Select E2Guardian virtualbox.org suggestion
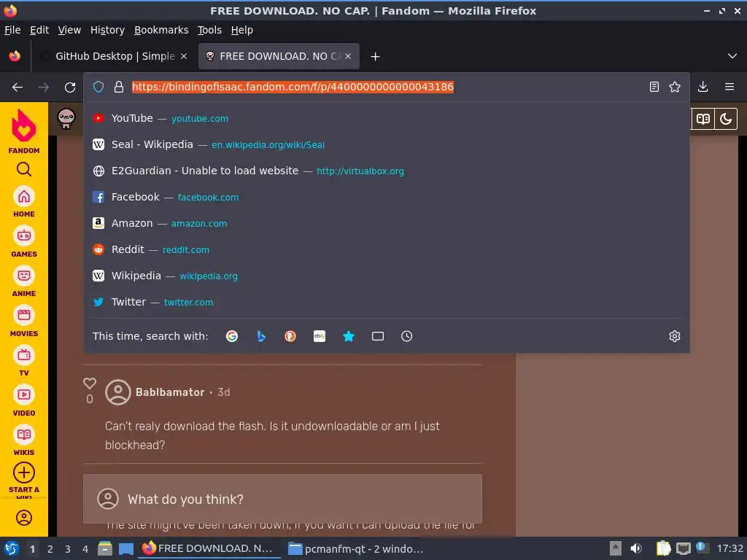The width and height of the screenshot is (747, 560). (387, 171)
